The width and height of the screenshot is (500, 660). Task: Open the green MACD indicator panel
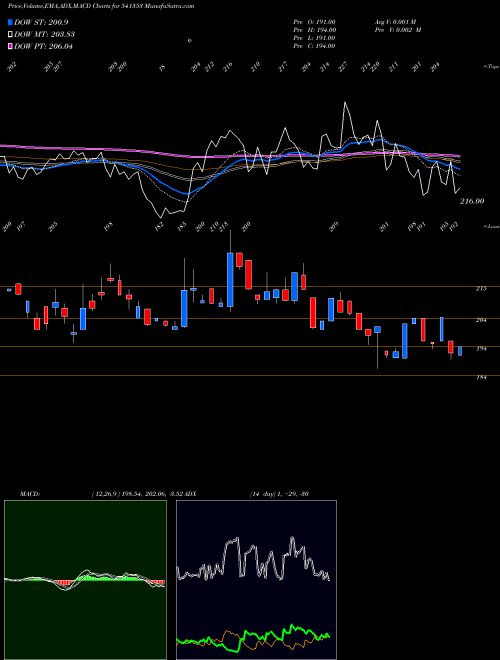click(85, 580)
